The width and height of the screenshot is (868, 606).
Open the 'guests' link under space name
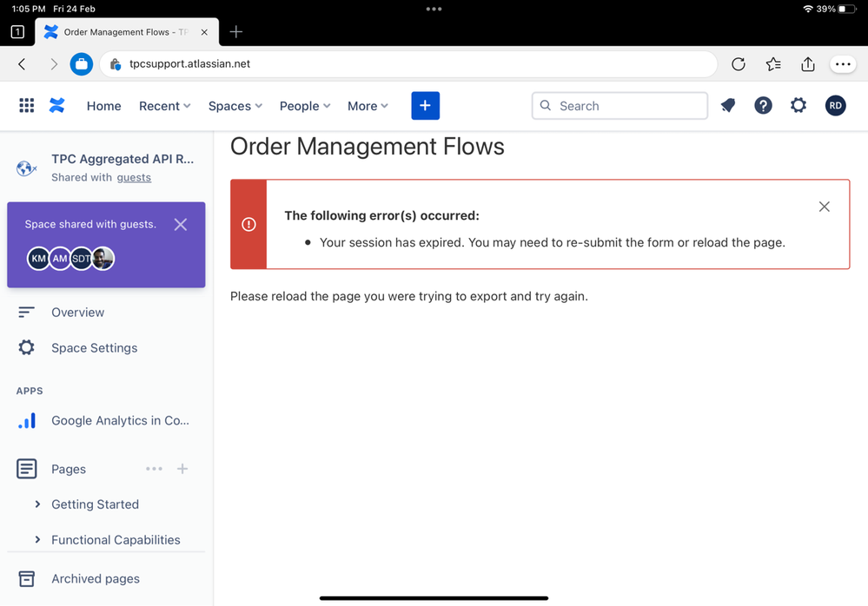coord(134,177)
